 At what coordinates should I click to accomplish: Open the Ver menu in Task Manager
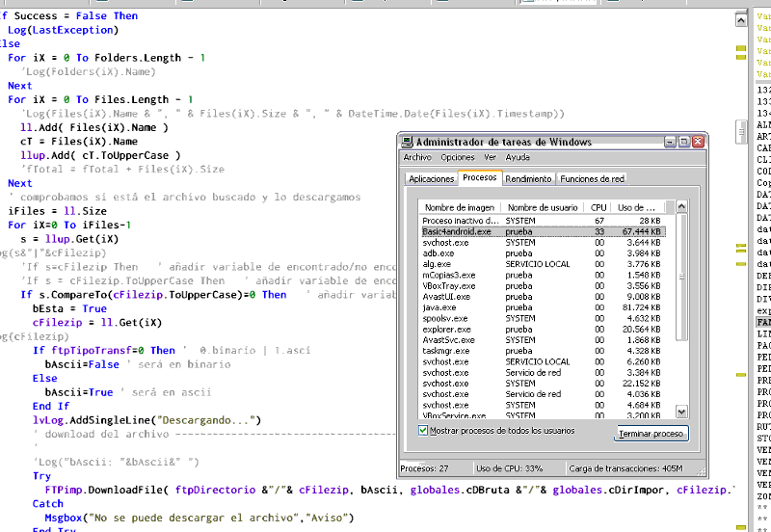pos(491,157)
